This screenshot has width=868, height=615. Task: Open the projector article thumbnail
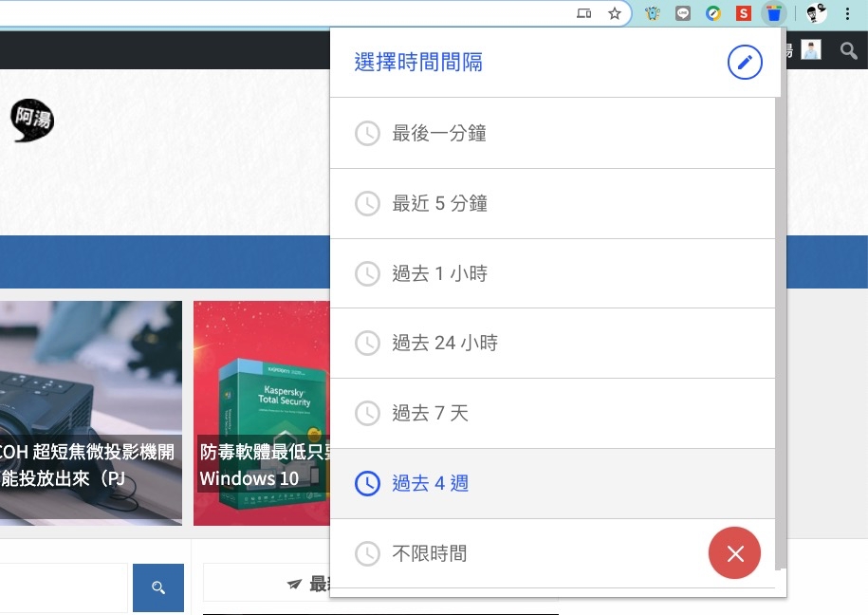(91, 413)
